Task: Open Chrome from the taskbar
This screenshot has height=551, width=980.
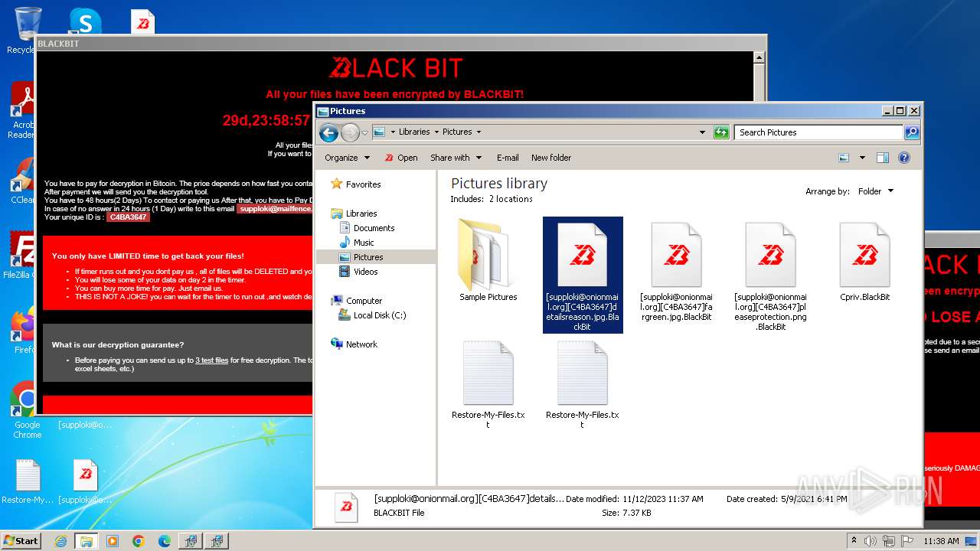Action: pos(139,541)
